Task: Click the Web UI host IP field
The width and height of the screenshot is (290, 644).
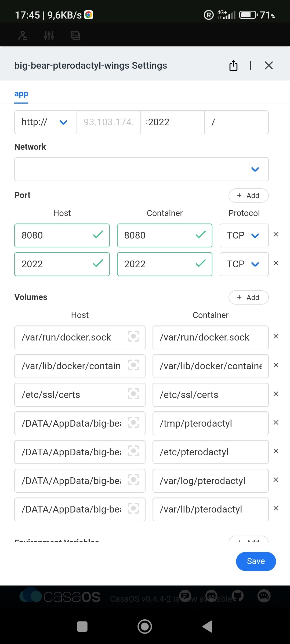Action: click(109, 122)
